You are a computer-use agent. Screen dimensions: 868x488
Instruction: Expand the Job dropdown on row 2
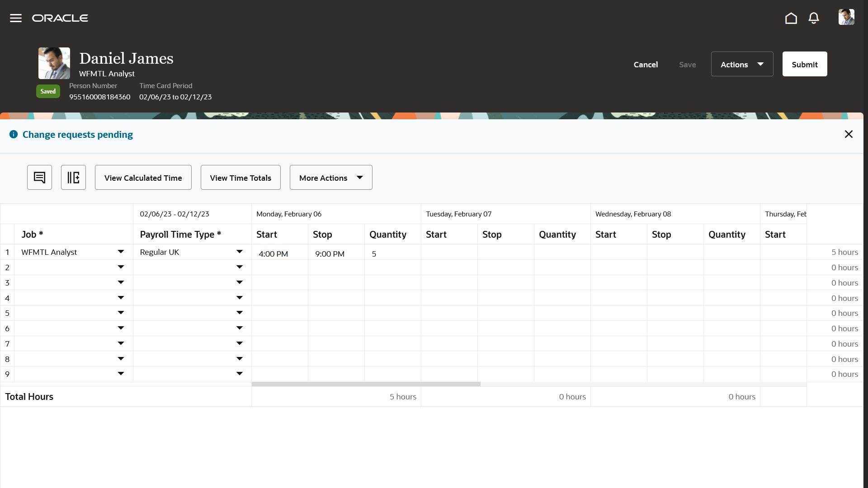pos(120,267)
